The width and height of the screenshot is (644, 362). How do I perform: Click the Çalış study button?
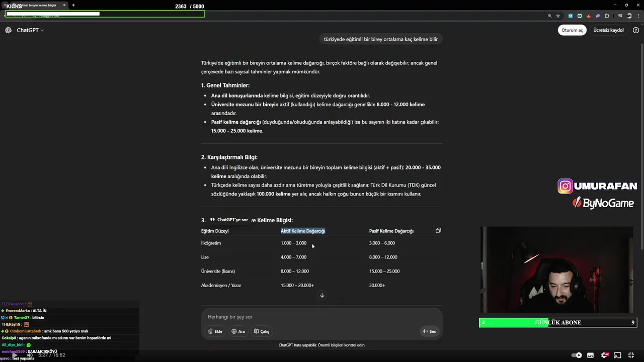tap(262, 331)
